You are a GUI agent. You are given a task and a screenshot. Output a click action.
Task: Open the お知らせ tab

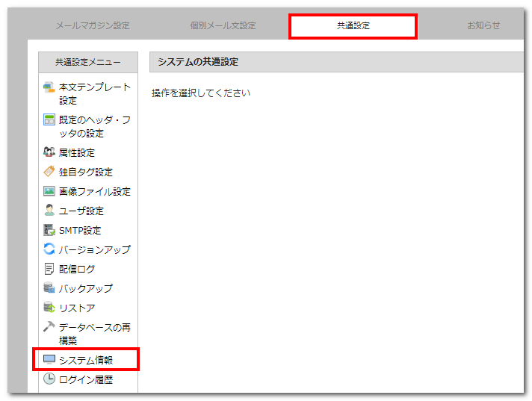tap(483, 25)
